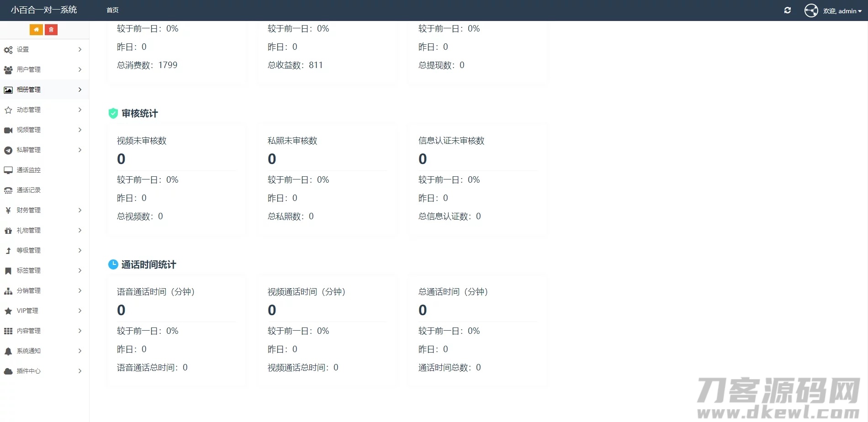This screenshot has width=868, height=422.
Task: Click the camera icon for 视频管理
Action: pos(8,130)
